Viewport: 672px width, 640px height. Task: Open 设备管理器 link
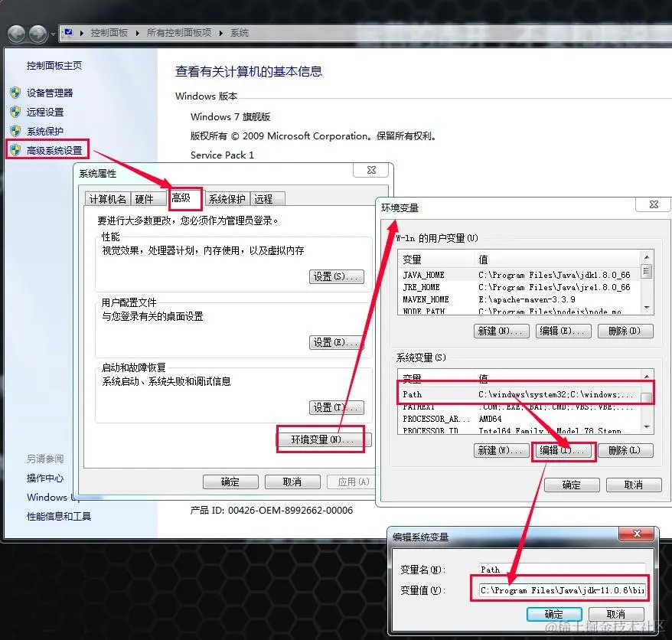coord(50,93)
